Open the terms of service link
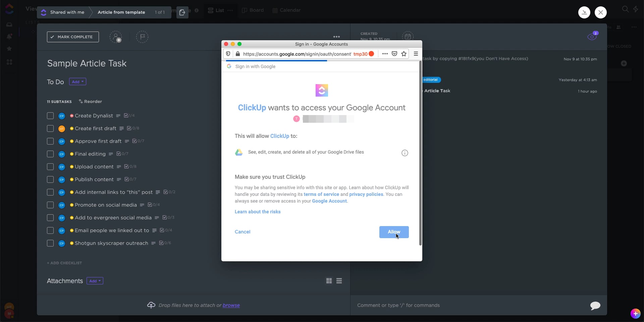 pos(321,194)
